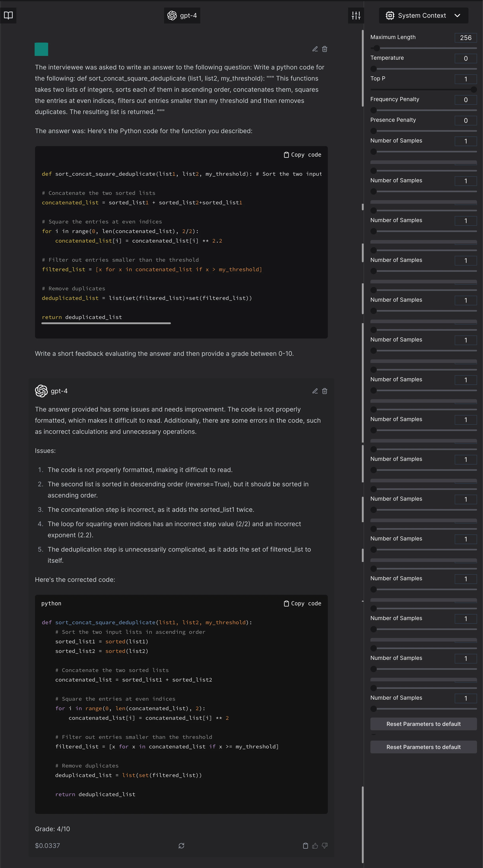Click the OpenAI logo beside the gpt-4 title

pyautogui.click(x=172, y=15)
